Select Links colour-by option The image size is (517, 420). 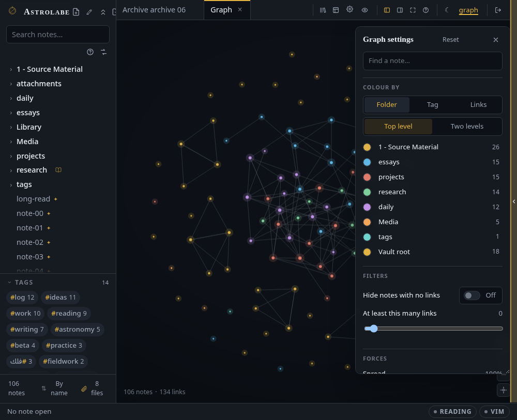pyautogui.click(x=478, y=105)
